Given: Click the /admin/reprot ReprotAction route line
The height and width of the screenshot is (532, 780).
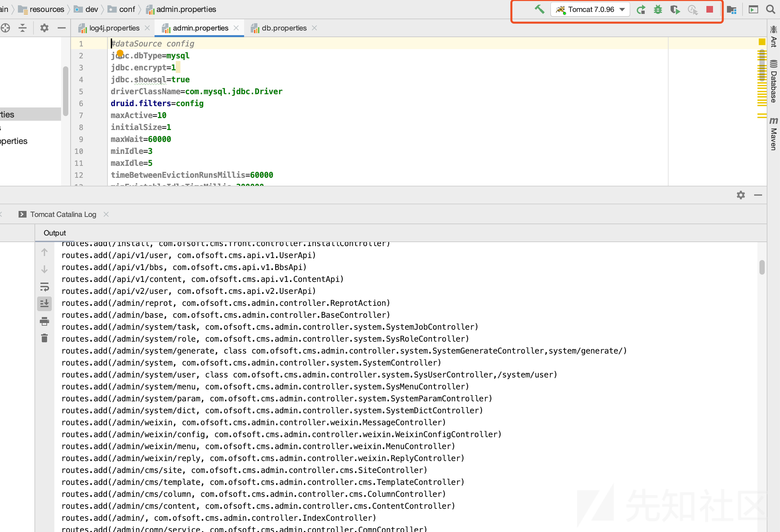Looking at the screenshot, I should pos(226,303).
